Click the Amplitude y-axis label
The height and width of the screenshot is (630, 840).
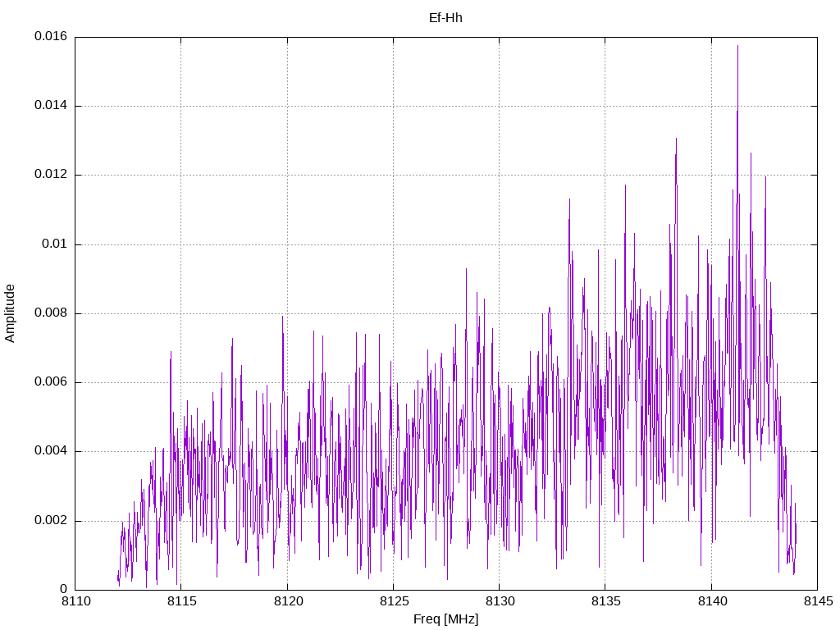pos(10,313)
